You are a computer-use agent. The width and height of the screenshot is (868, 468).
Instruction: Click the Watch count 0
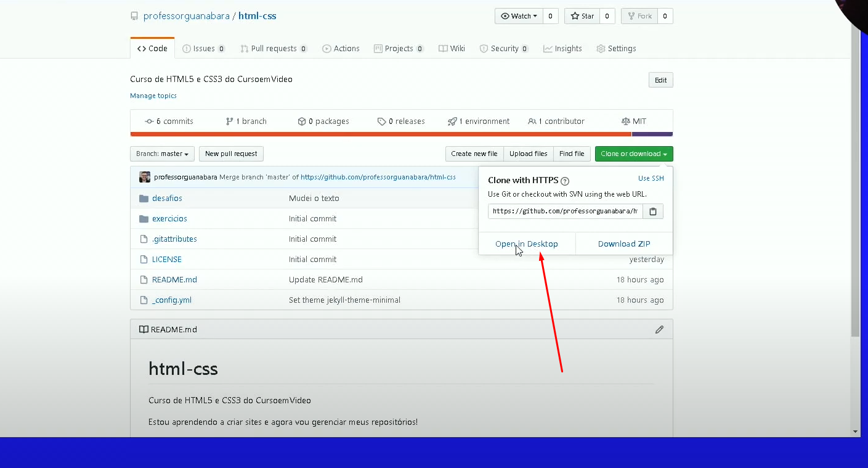(551, 16)
